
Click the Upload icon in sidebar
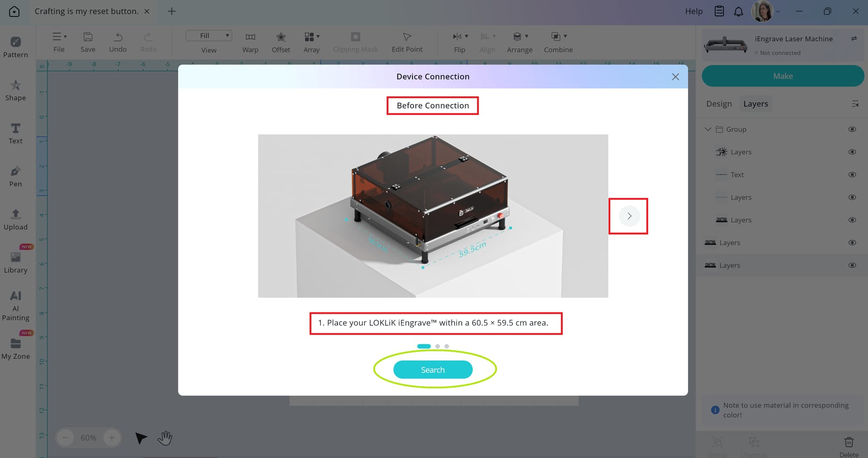click(x=15, y=213)
